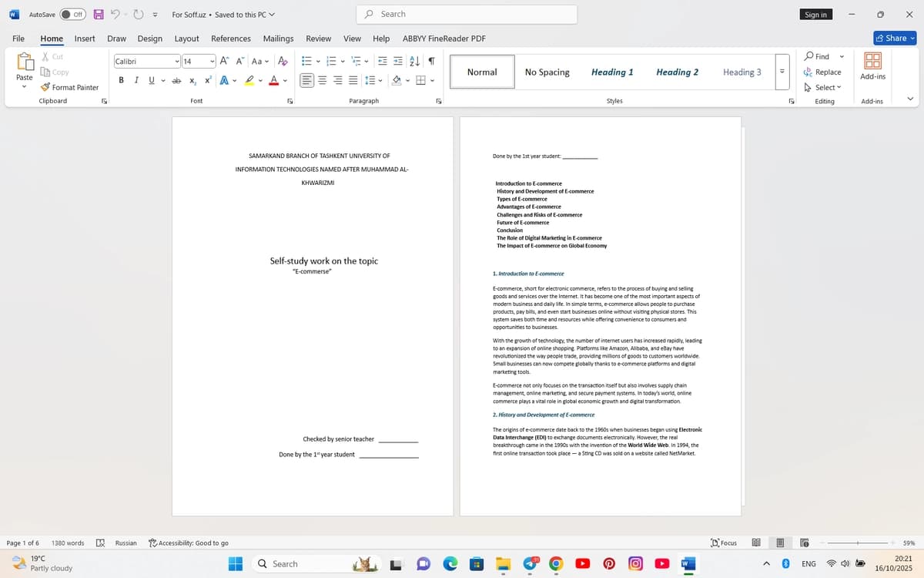Open the Mailings tab
Screen dimensions: 924x578
click(x=278, y=39)
